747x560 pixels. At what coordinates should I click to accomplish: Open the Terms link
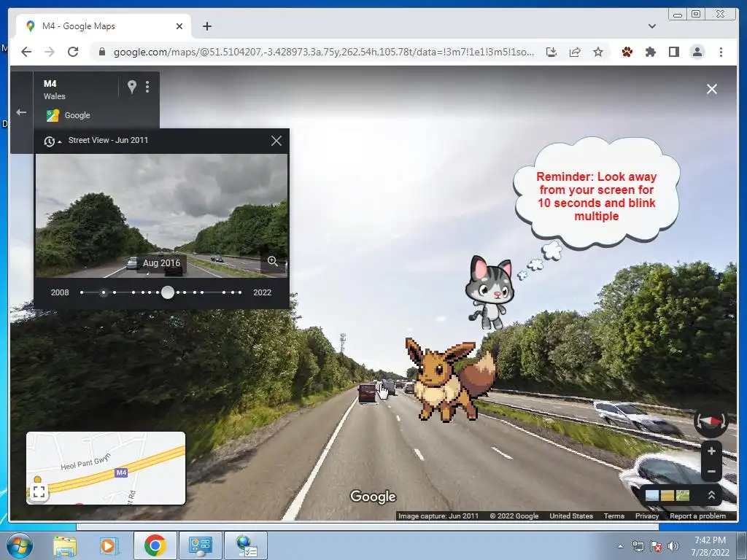pyautogui.click(x=614, y=516)
